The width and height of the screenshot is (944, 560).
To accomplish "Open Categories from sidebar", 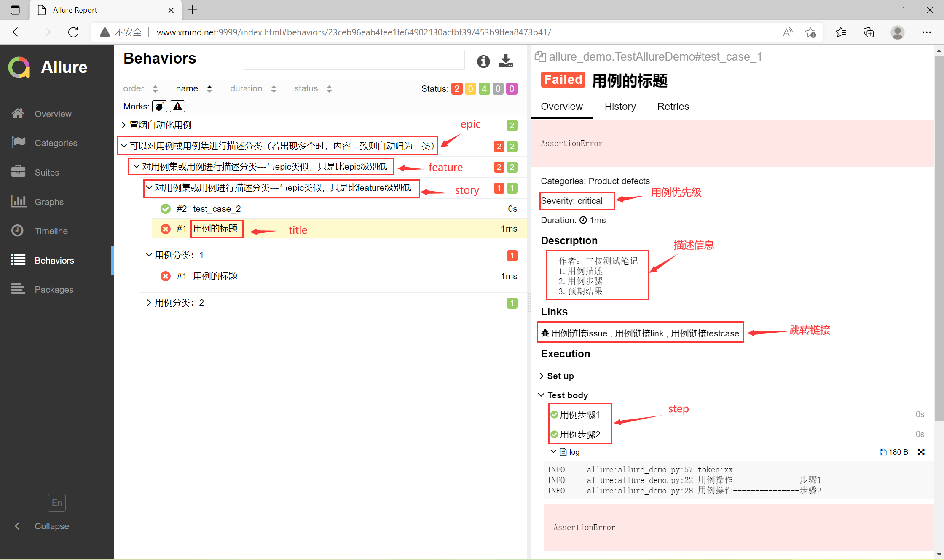I will (x=56, y=143).
